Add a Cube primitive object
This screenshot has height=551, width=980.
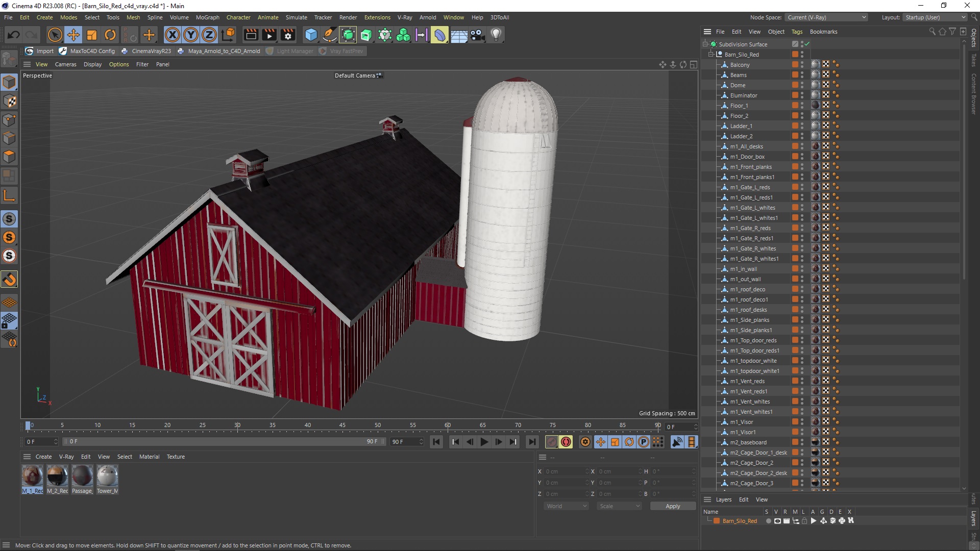311,35
